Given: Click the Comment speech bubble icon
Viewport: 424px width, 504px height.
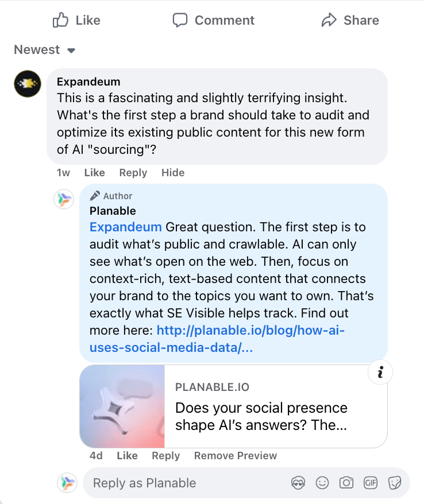Looking at the screenshot, I should (x=180, y=20).
